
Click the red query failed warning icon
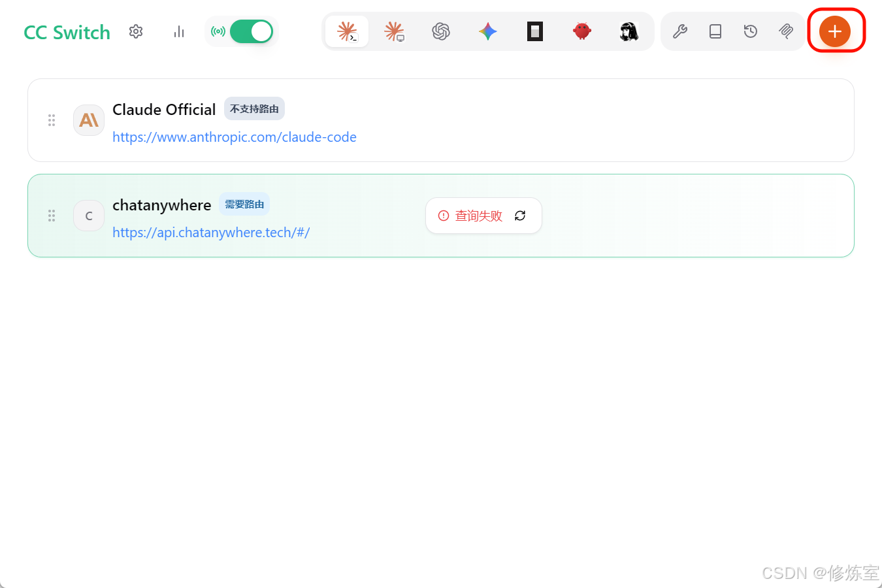[x=444, y=216]
